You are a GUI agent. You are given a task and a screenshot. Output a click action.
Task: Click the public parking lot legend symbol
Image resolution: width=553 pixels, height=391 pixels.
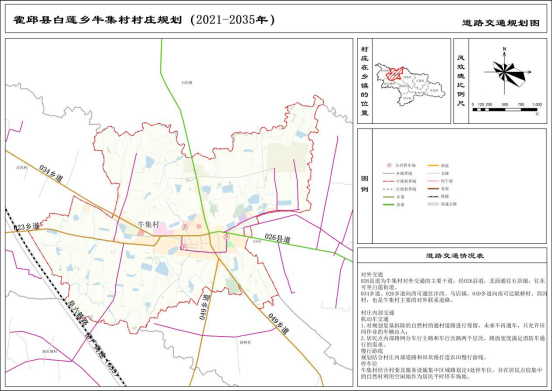click(x=389, y=165)
